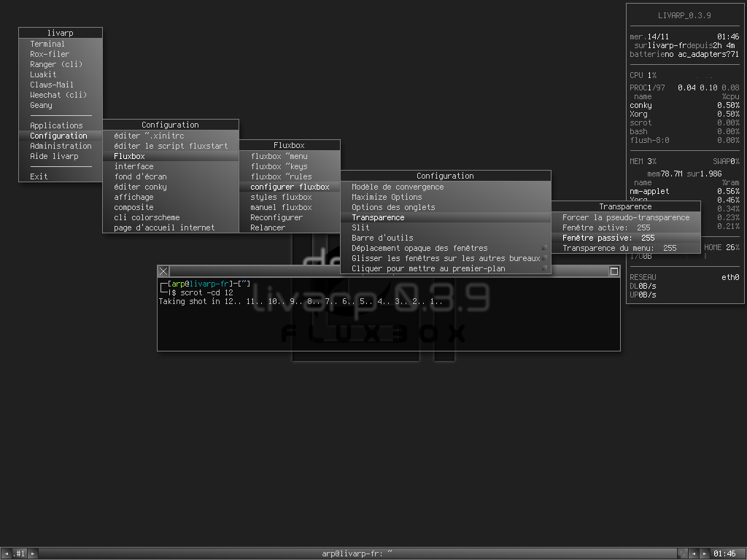The width and height of the screenshot is (747, 560).
Task: Launch Ranger (cli) file manager
Action: tap(61, 64)
